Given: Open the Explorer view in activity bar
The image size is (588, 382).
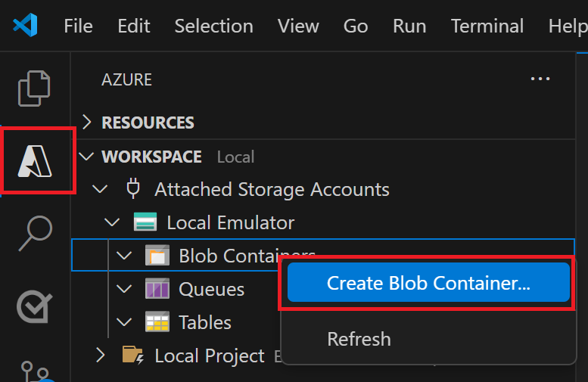Looking at the screenshot, I should click(x=34, y=87).
